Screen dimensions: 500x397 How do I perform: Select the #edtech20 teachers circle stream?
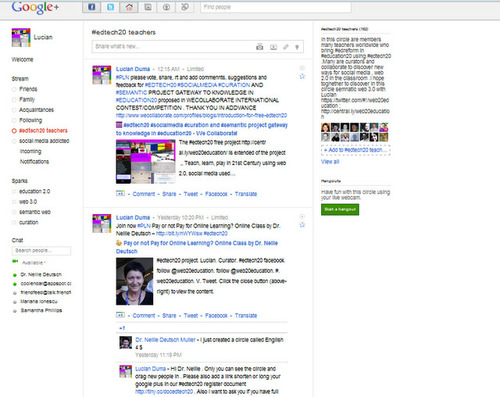pos(43,130)
